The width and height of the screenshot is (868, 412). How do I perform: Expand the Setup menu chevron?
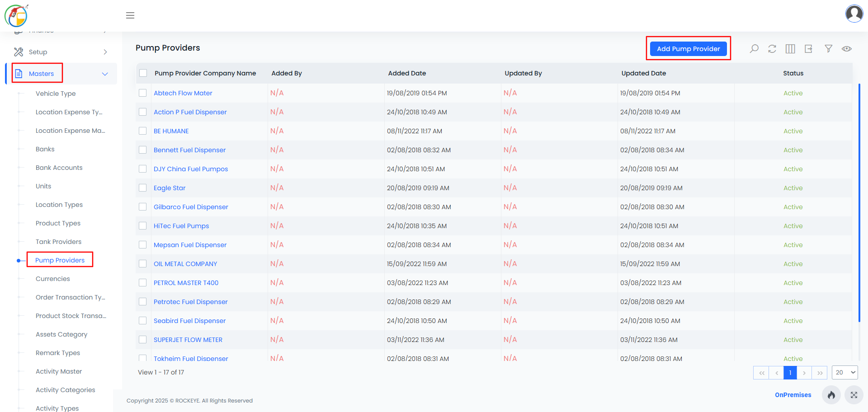pos(105,52)
